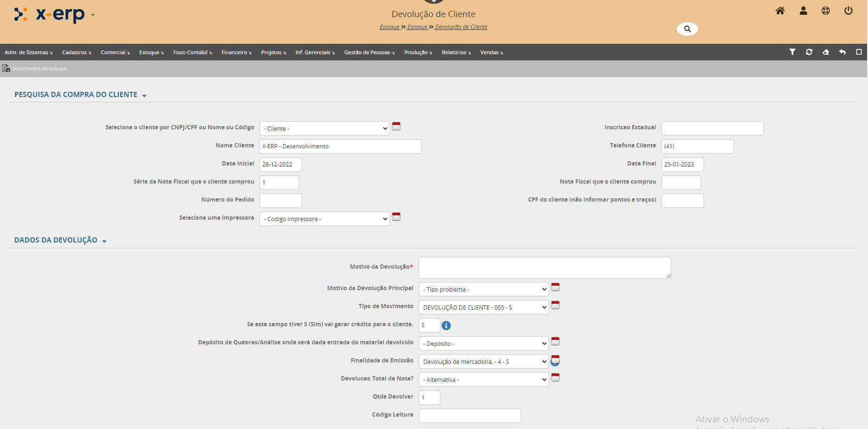Open Devolucao Total da Nota dropdown
This screenshot has width=868, height=429.
pyautogui.click(x=483, y=380)
